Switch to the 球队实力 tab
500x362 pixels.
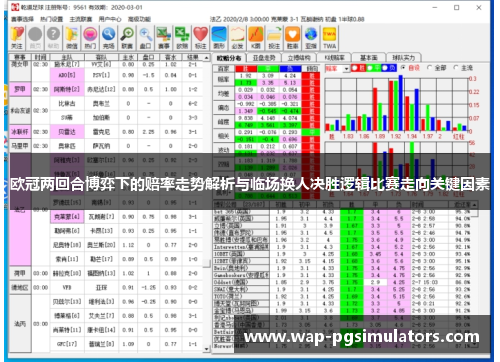coord(404,58)
